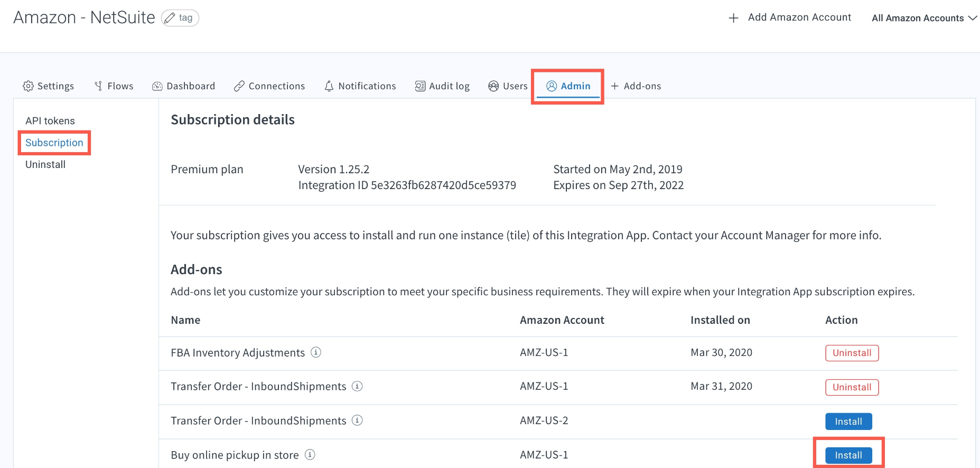Click the Mar 31, 2020 date

coord(721,386)
